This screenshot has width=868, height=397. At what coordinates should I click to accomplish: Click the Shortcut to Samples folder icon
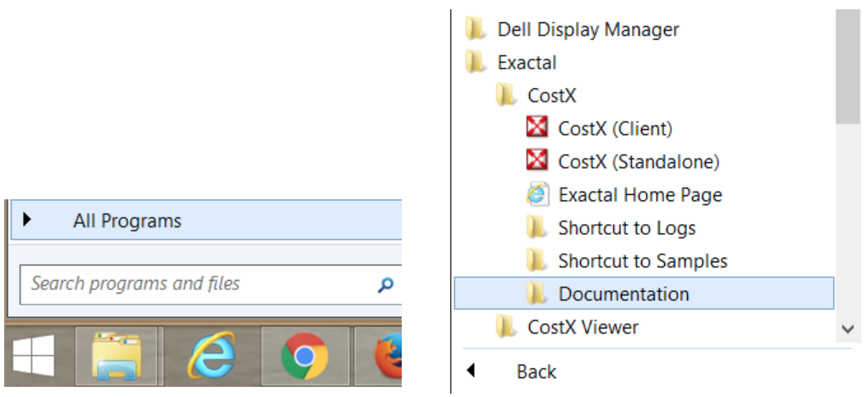[x=536, y=260]
